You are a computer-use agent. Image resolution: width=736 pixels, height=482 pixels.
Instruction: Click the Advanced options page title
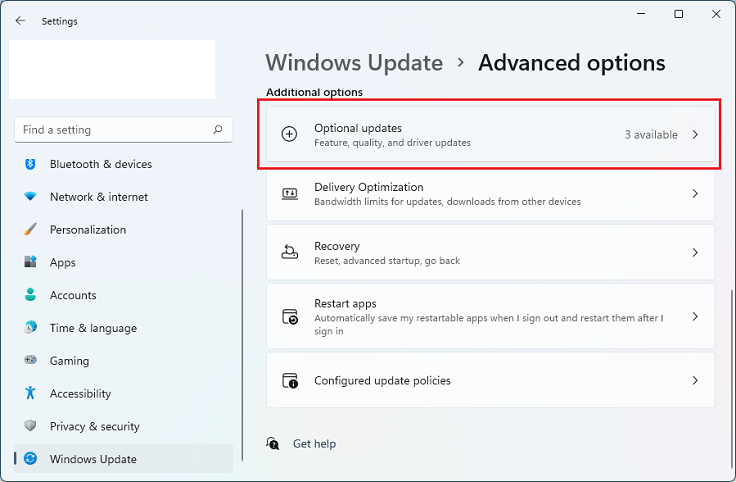pyautogui.click(x=572, y=63)
